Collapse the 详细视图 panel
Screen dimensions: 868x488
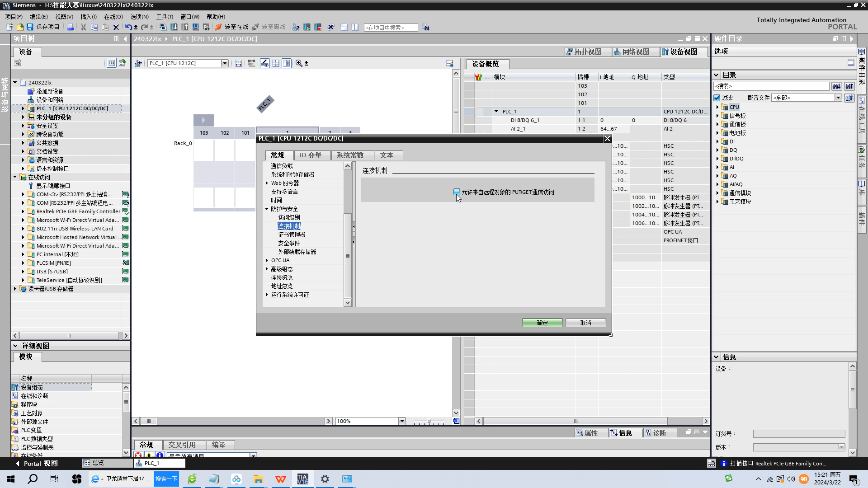pyautogui.click(x=15, y=346)
